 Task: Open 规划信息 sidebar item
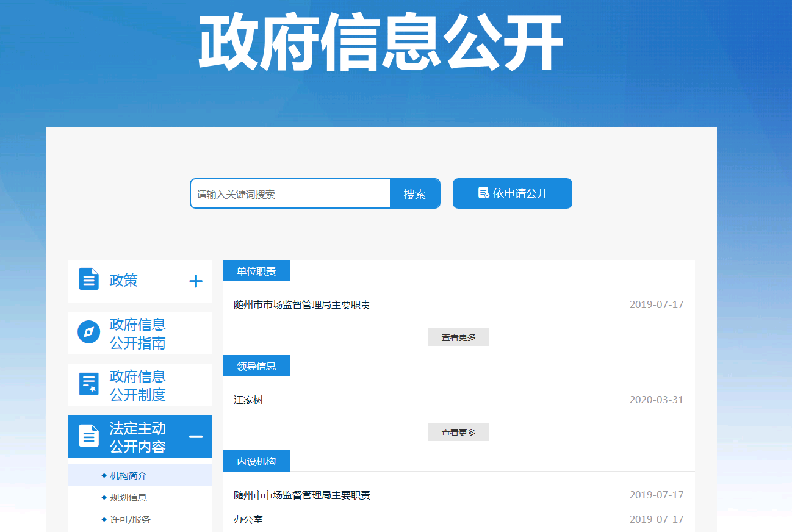[x=128, y=498]
